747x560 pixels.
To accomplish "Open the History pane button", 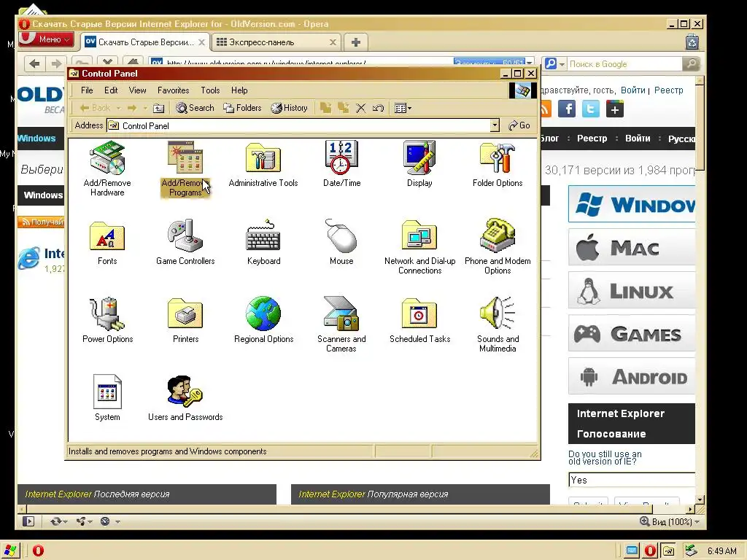I will click(x=289, y=108).
